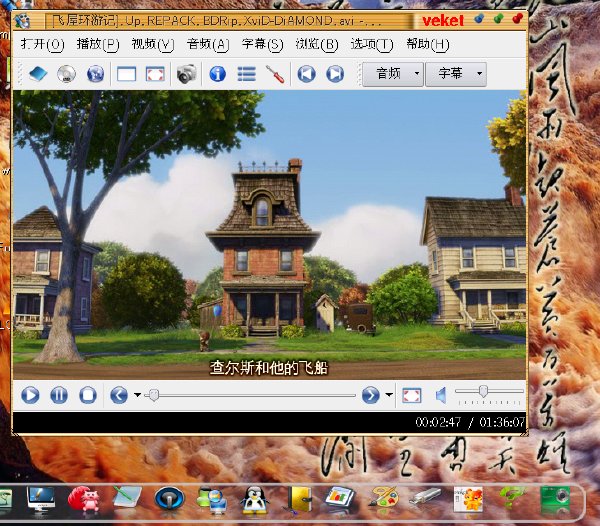
Task: Open the orange cartoon image dock icon
Action: tap(468, 500)
